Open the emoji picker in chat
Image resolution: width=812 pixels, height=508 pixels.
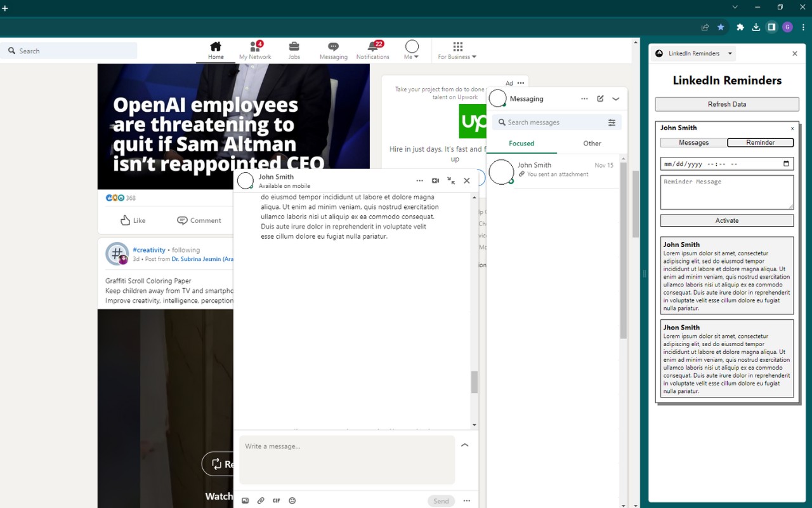point(292,501)
